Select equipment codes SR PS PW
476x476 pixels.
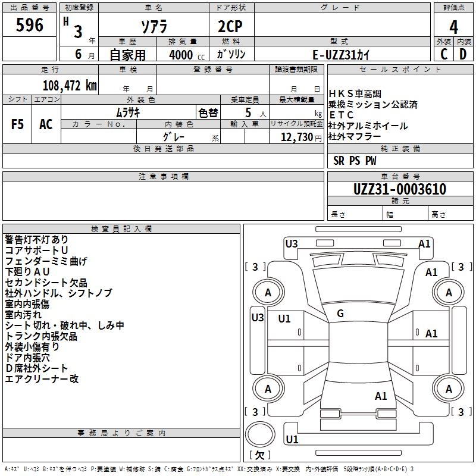click(x=355, y=161)
